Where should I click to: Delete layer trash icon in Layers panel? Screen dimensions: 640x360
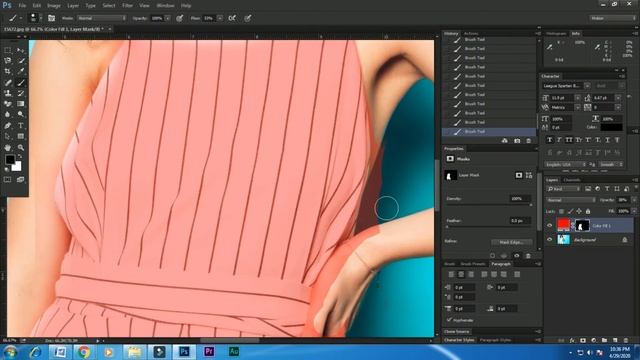(626, 340)
